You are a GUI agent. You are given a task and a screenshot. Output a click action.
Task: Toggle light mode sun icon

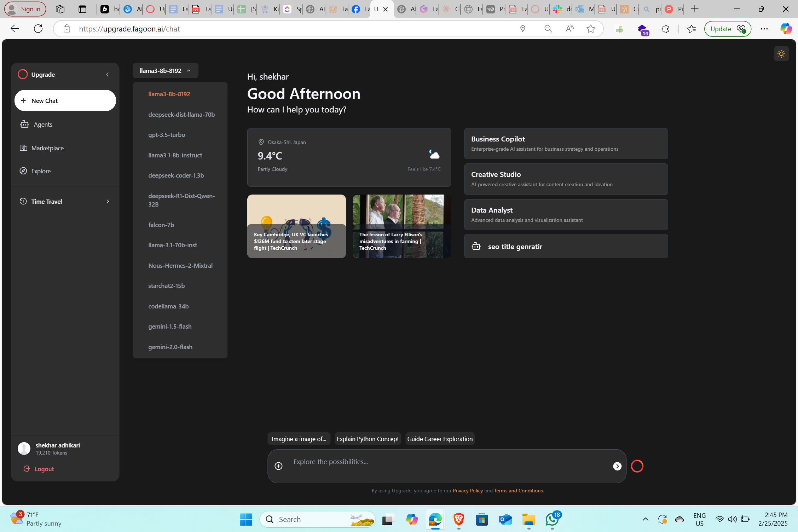click(781, 54)
